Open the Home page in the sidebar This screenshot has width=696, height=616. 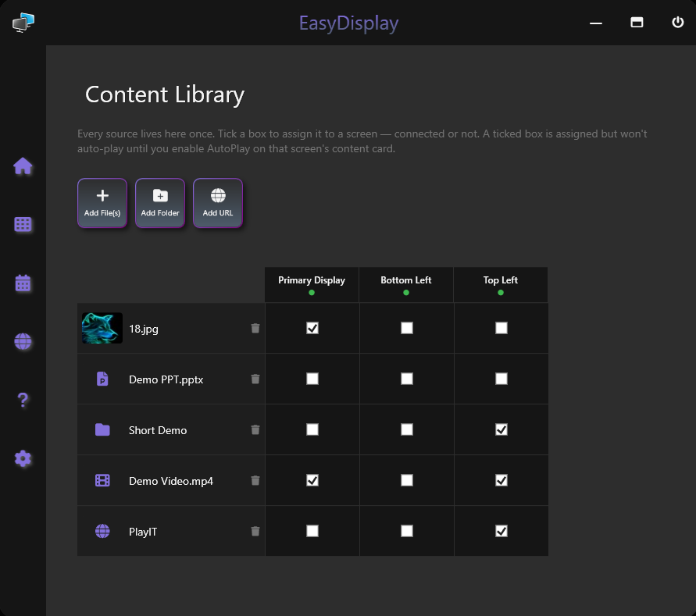[x=23, y=166]
